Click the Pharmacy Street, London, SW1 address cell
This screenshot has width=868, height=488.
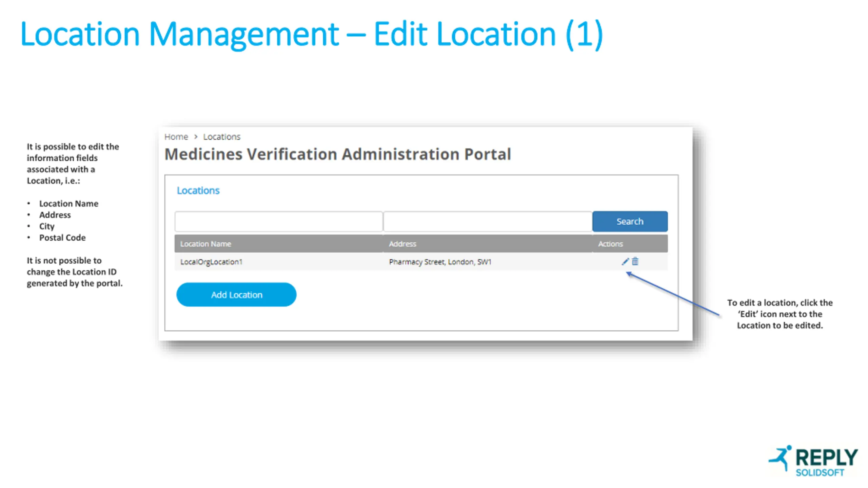440,262
